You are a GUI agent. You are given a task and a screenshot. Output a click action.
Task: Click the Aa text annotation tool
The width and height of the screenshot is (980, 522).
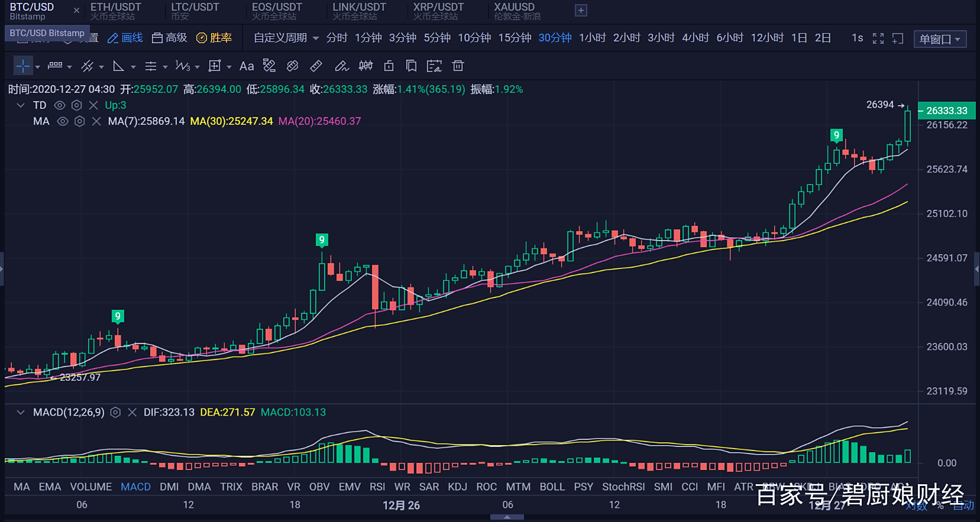tap(247, 66)
